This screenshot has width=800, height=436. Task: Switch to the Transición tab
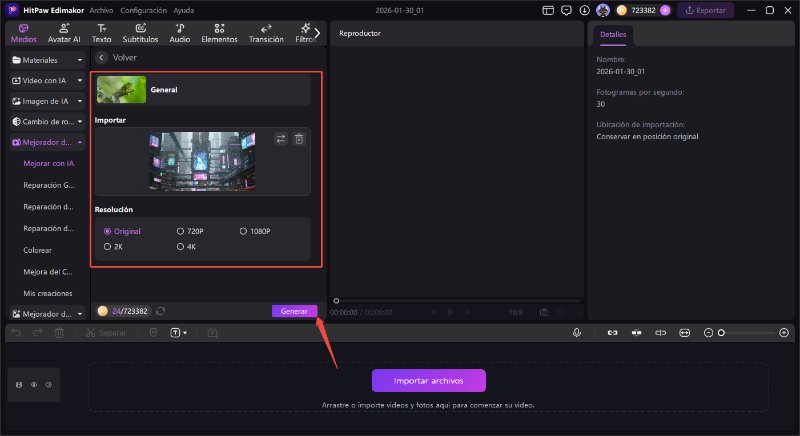click(266, 33)
